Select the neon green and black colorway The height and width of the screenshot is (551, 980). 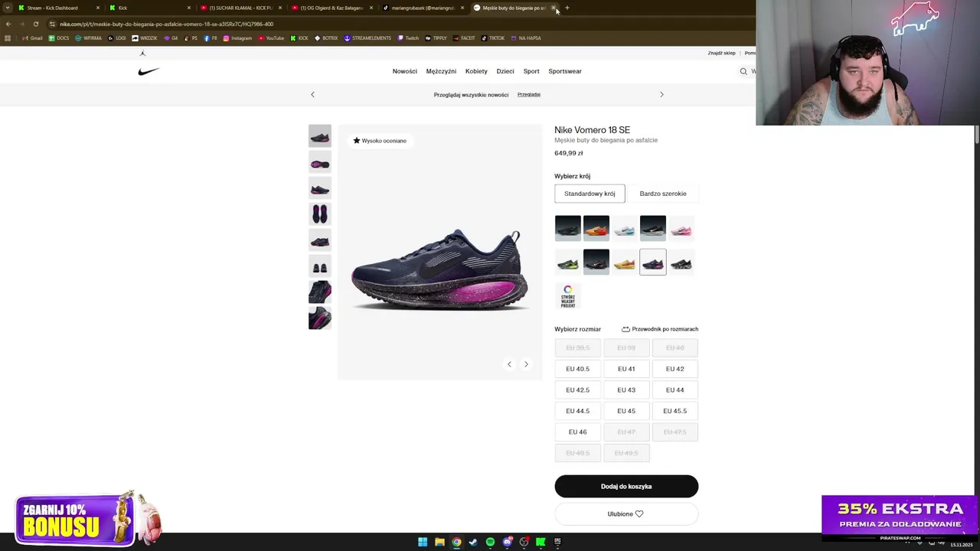click(x=567, y=262)
